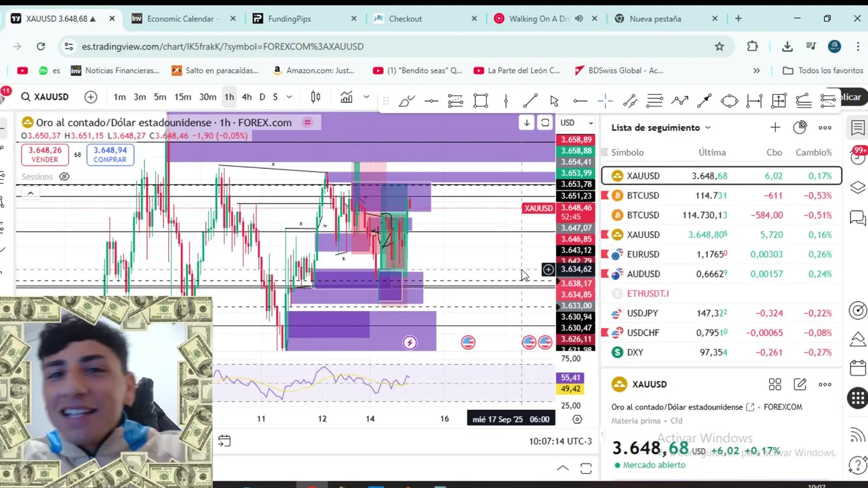Image resolution: width=868 pixels, height=488 pixels.
Task: Select the 1m timeframe
Action: pos(119,97)
